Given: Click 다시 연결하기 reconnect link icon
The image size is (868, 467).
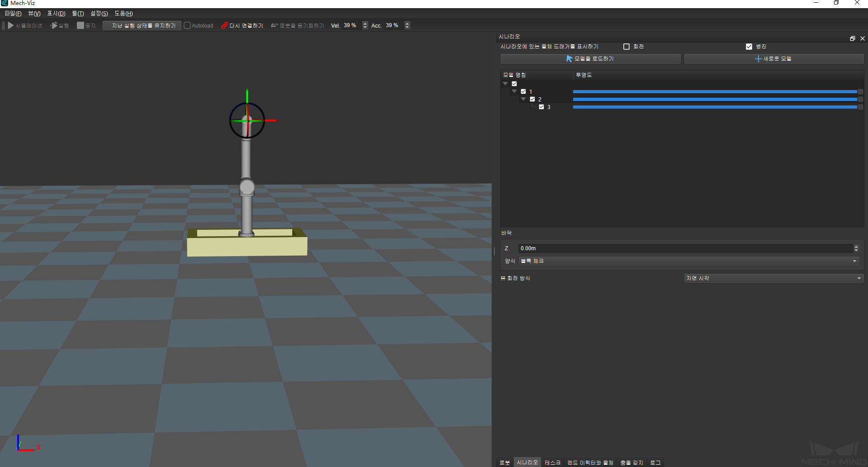Looking at the screenshot, I should pos(224,26).
